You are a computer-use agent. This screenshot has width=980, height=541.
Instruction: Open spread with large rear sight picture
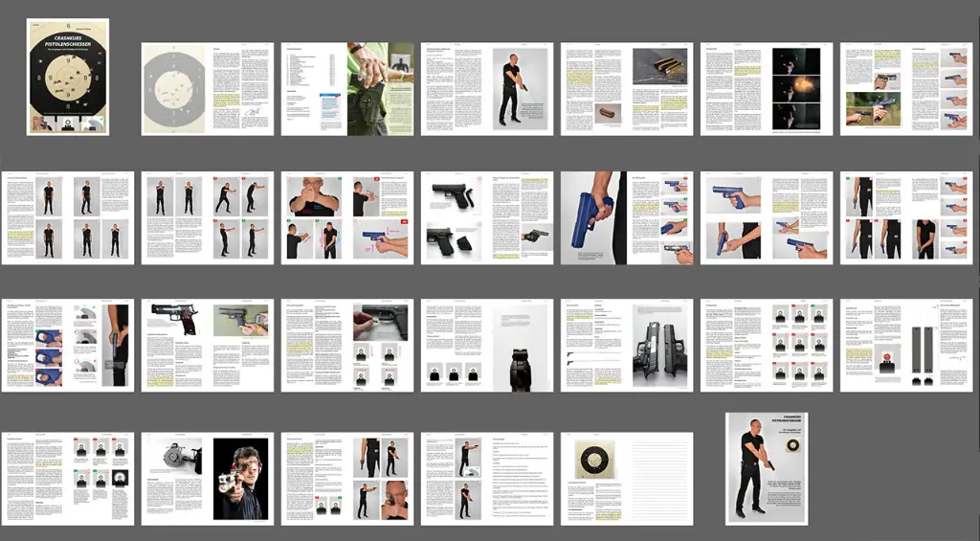pos(487,346)
